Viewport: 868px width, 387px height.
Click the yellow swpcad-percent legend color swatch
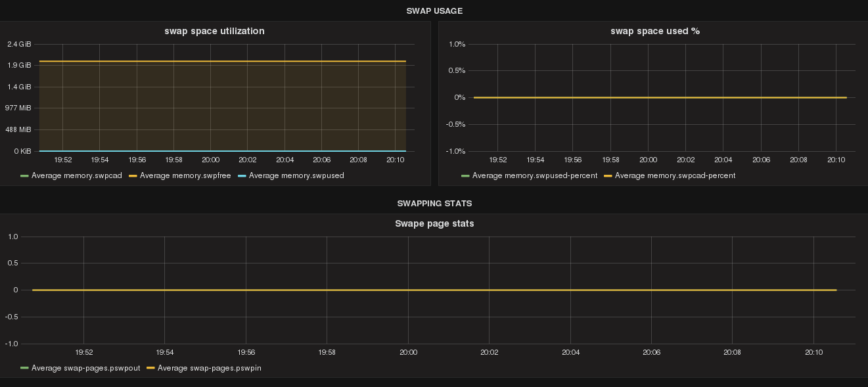(x=608, y=175)
